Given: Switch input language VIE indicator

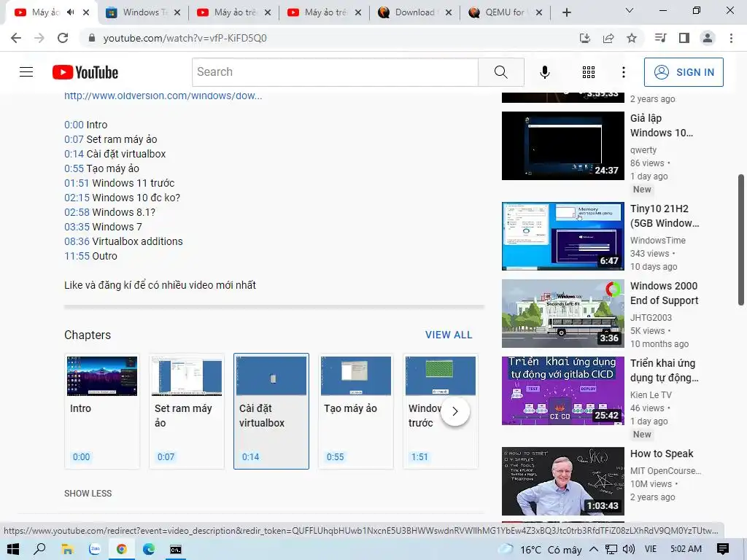Looking at the screenshot, I should click(x=650, y=549).
